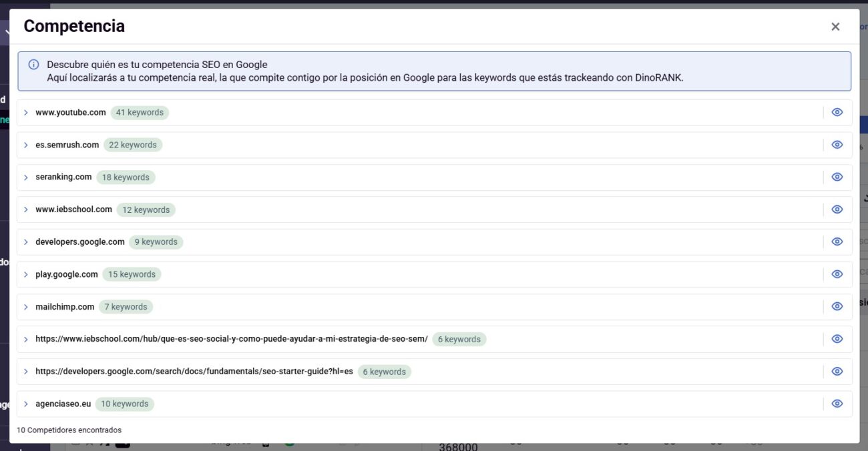
Task: Select the mailchimp.com domain name
Action: pos(65,306)
